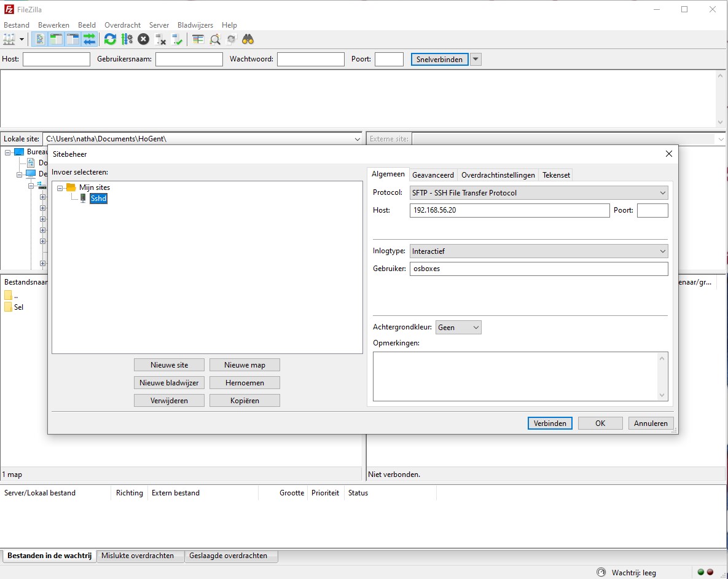Click the Sitebeheer Host field with 192.168.56.20
Image resolution: width=728 pixels, height=579 pixels.
[509, 210]
